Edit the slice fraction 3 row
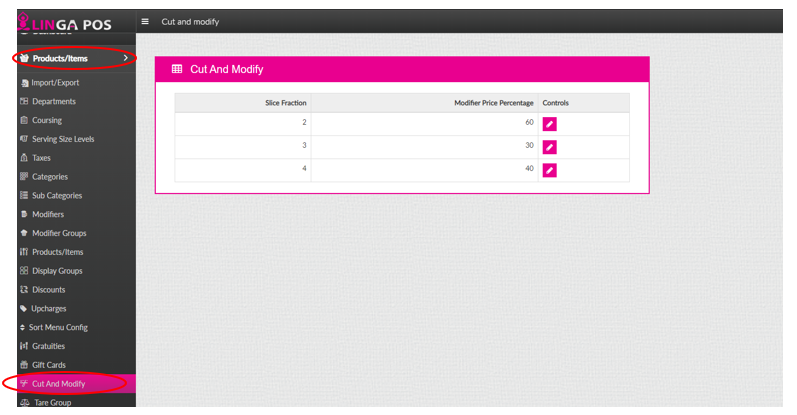The height and width of the screenshot is (415, 797). (549, 147)
